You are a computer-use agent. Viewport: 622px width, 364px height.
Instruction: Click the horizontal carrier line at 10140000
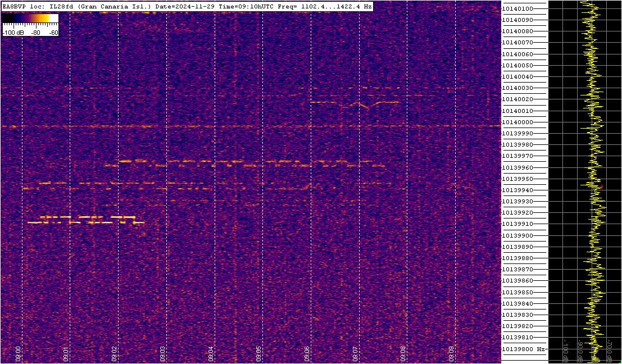point(251,126)
